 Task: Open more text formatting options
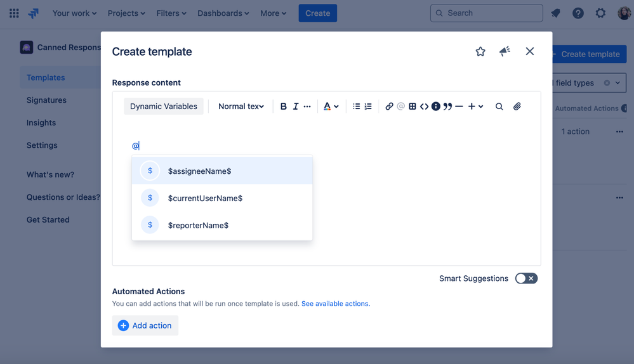[x=307, y=107]
